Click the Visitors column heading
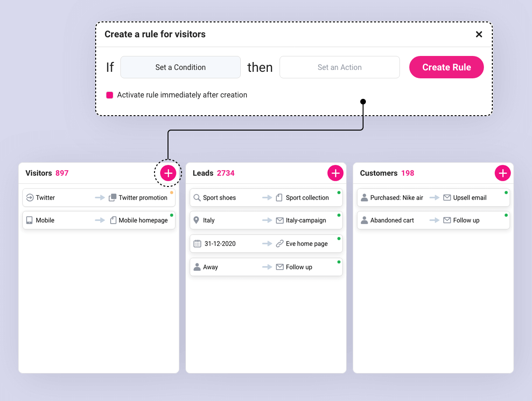532x401 pixels. 39,173
